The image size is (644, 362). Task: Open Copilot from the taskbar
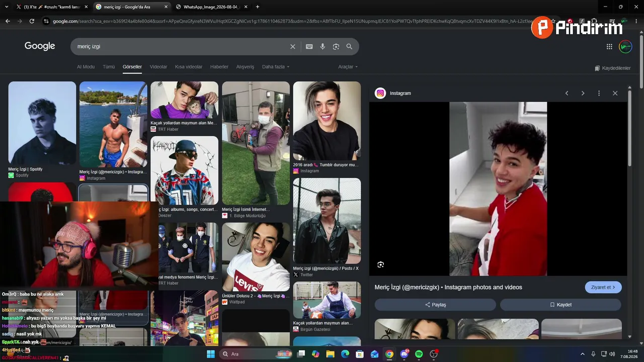pyautogui.click(x=315, y=354)
